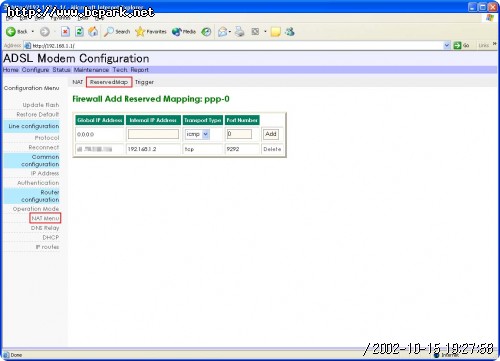This screenshot has width=500, height=361.
Task: Open Update flash in sidebar
Action: click(41, 105)
